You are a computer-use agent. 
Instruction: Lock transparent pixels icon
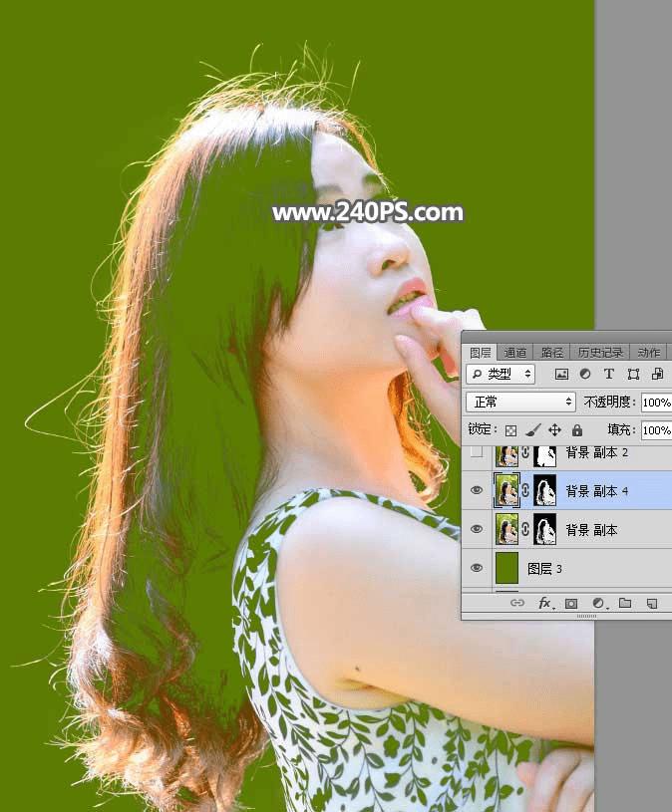click(x=510, y=430)
